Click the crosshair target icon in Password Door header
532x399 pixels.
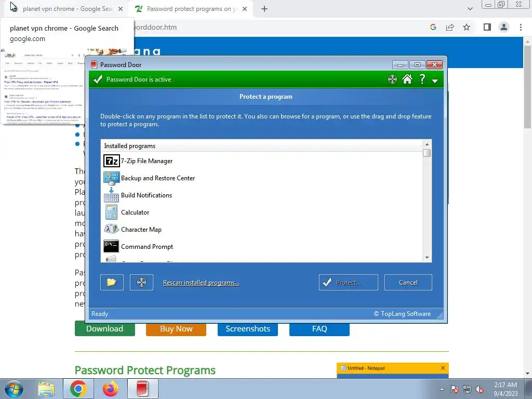click(x=392, y=79)
